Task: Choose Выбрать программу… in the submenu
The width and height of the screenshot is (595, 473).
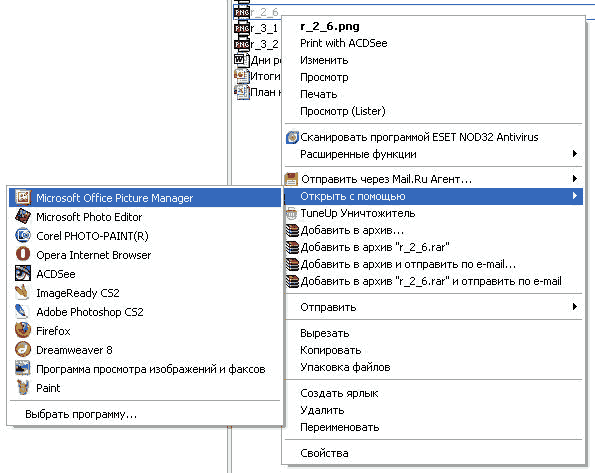Action: pos(81,414)
